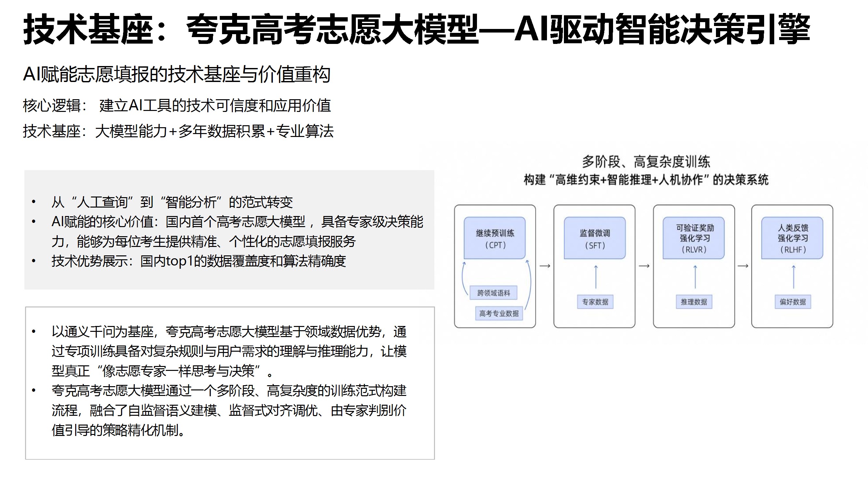Select the 推理数据 label box
This screenshot has width=868, height=488.
(x=694, y=302)
